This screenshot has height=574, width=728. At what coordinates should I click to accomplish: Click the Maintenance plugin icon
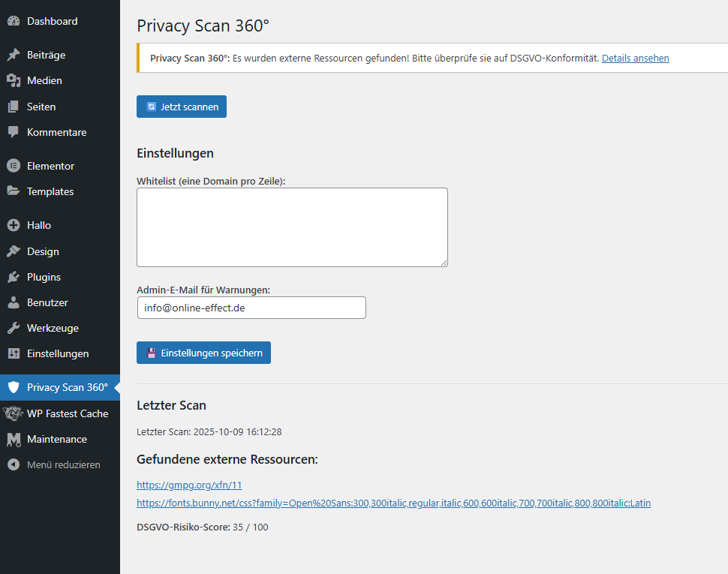[x=13, y=439]
